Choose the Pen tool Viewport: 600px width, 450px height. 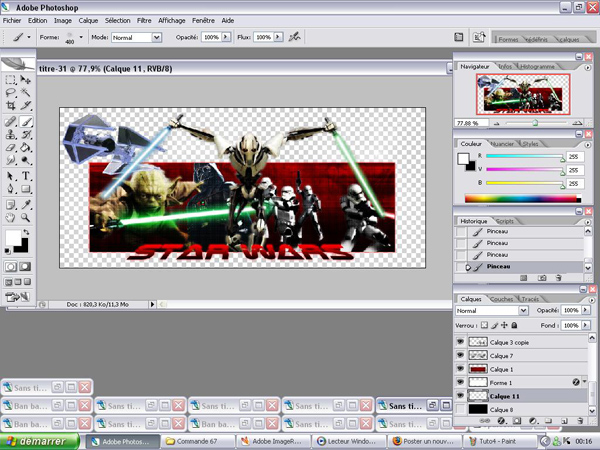point(10,189)
